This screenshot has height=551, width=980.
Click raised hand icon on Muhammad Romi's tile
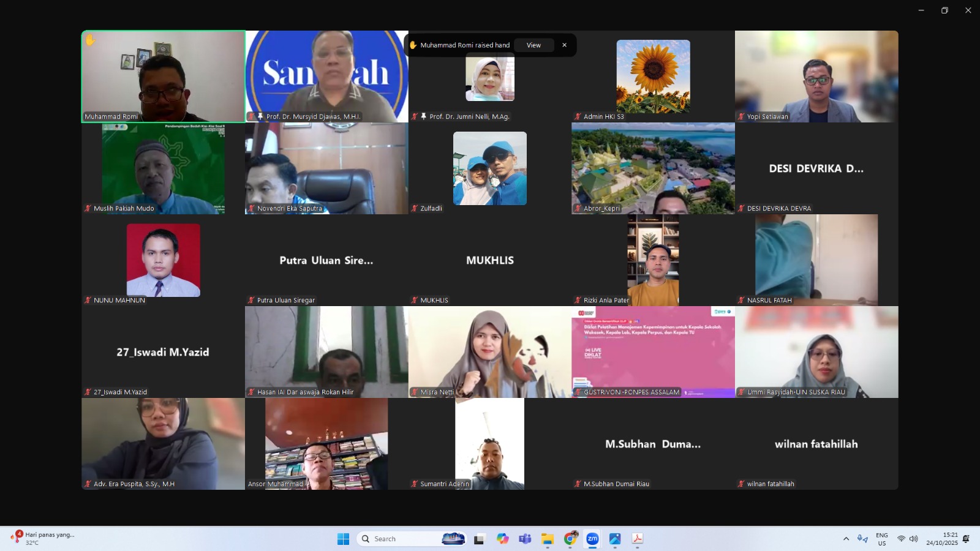pyautogui.click(x=91, y=40)
